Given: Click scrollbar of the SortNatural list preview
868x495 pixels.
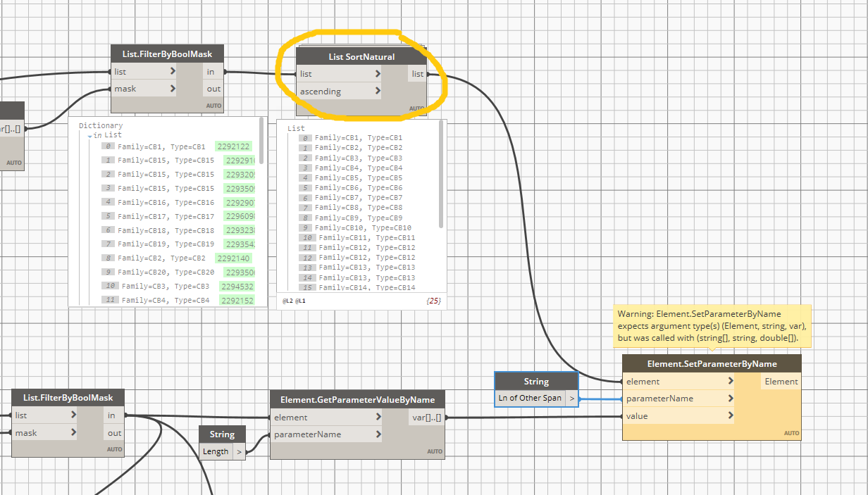Looking at the screenshot, I should 442,174.
